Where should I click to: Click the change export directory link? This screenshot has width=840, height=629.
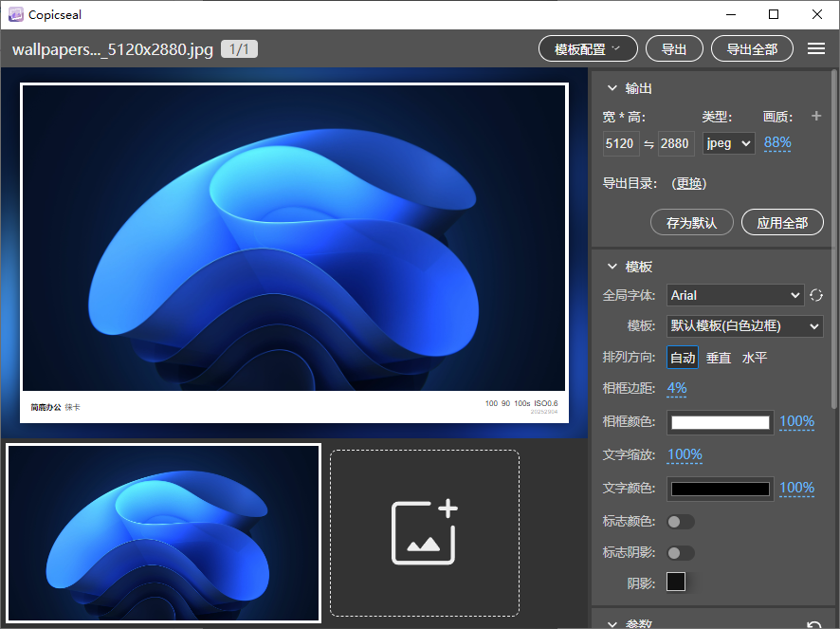(x=689, y=184)
